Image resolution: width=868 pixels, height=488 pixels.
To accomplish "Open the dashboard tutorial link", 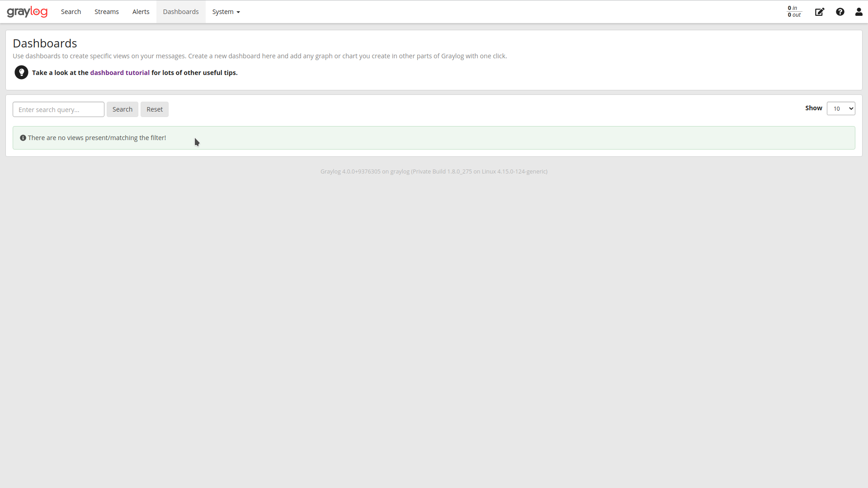I will 119,72.
